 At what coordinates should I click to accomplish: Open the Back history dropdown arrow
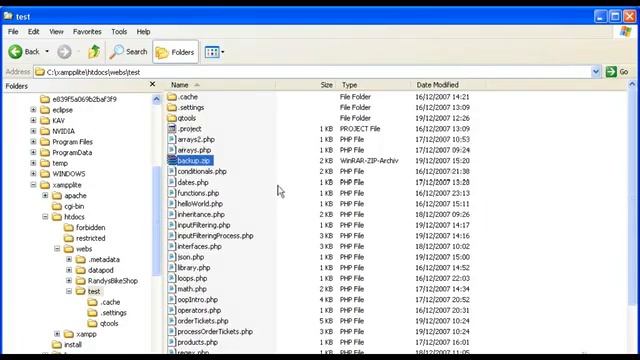(x=47, y=52)
